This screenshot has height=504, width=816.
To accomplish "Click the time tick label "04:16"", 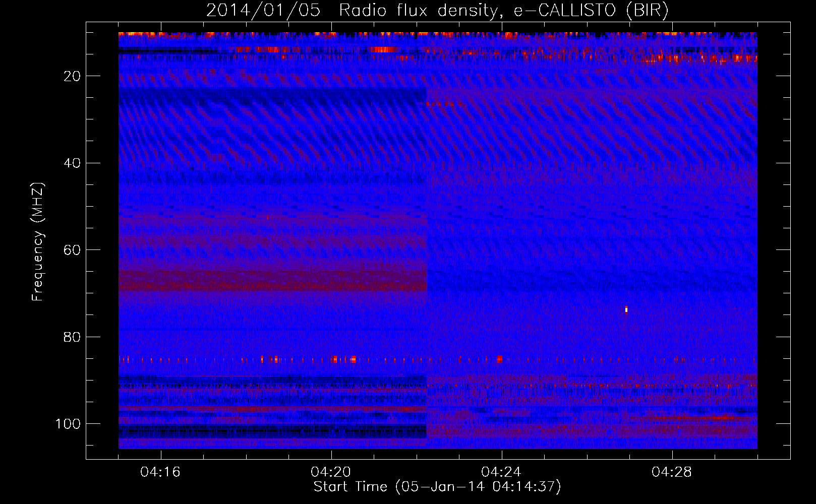I will pyautogui.click(x=160, y=472).
